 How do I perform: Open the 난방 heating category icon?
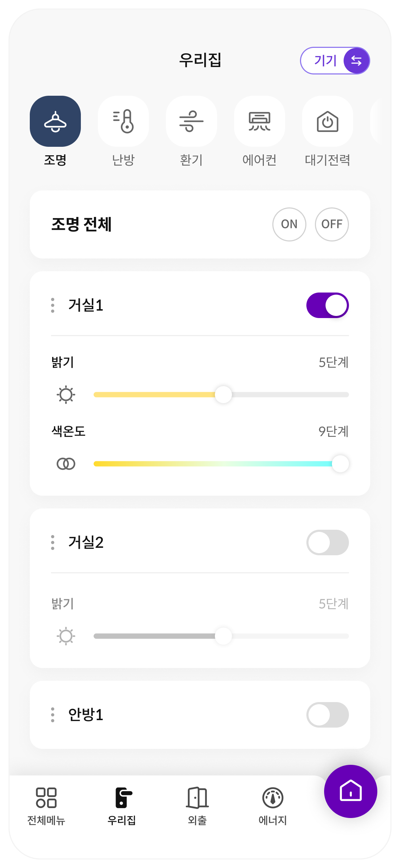point(123,121)
